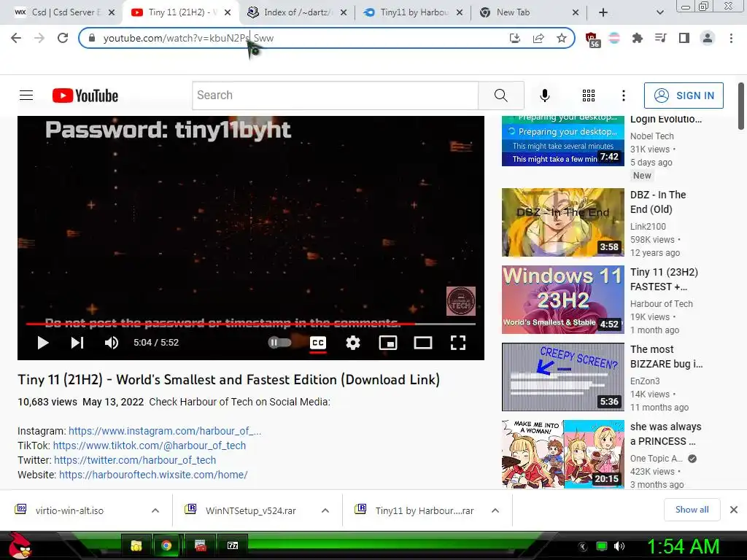Enable the miniplayer
Image resolution: width=747 pixels, height=560 pixels.
tap(388, 343)
